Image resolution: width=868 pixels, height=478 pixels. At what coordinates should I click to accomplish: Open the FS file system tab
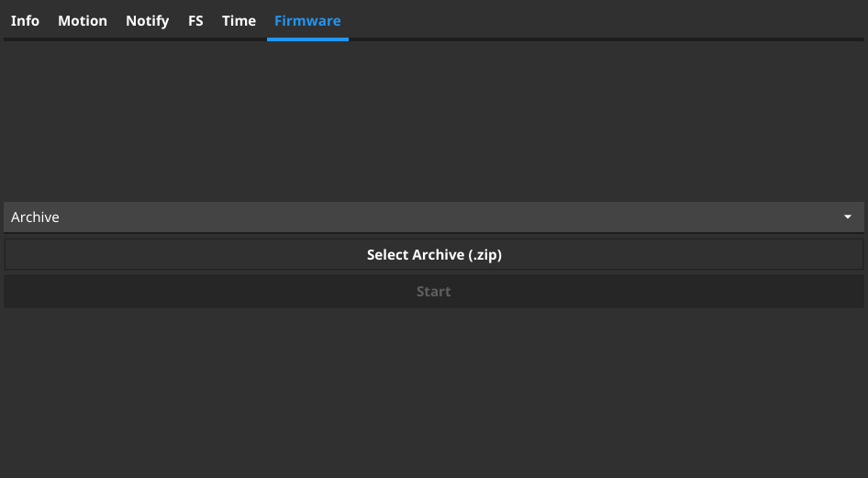pos(195,20)
